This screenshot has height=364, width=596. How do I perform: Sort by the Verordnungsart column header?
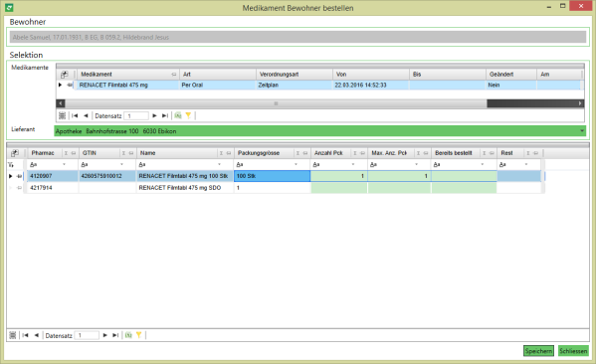[295, 75]
